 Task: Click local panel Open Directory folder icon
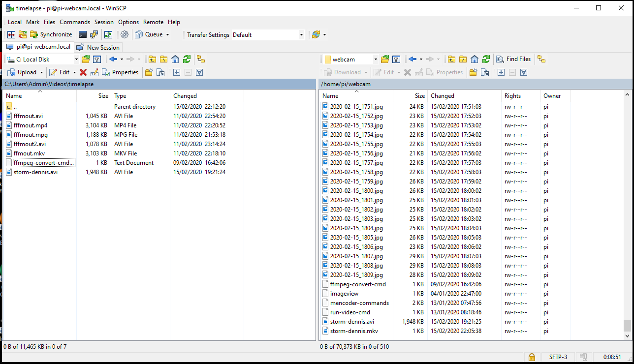coord(86,59)
